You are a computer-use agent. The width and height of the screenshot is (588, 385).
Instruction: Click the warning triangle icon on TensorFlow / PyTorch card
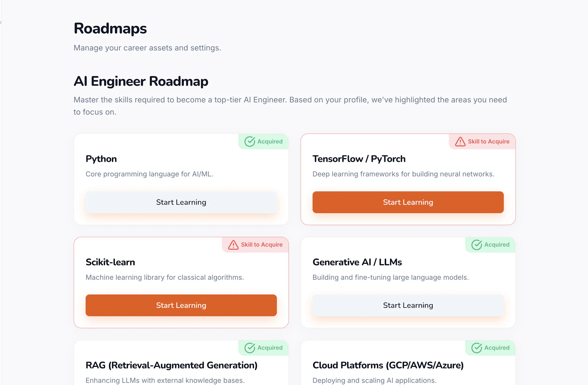[x=460, y=141]
